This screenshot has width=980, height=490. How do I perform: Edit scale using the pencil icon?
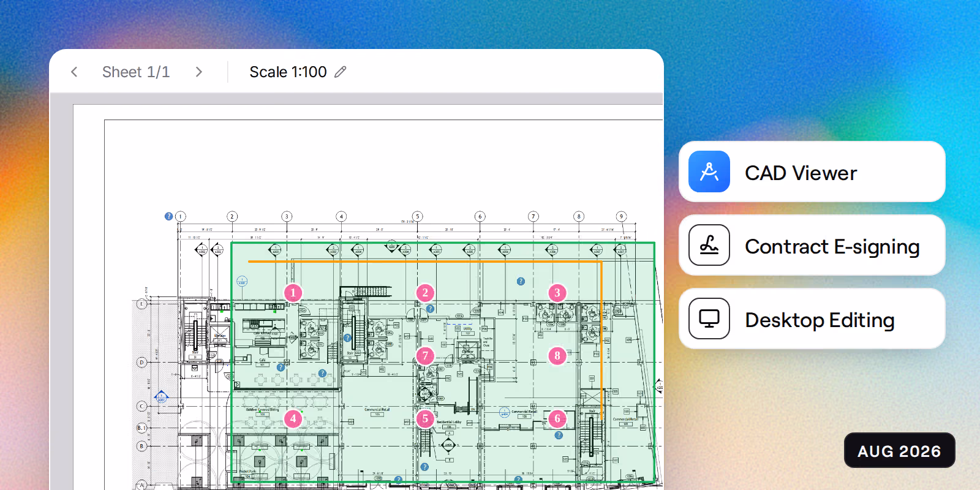point(341,72)
